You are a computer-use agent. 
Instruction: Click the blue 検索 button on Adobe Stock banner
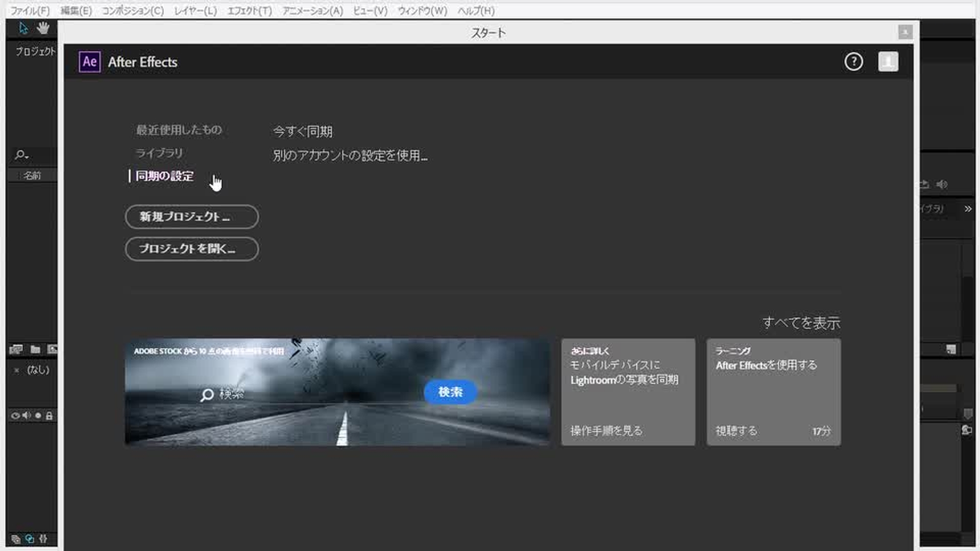(450, 392)
